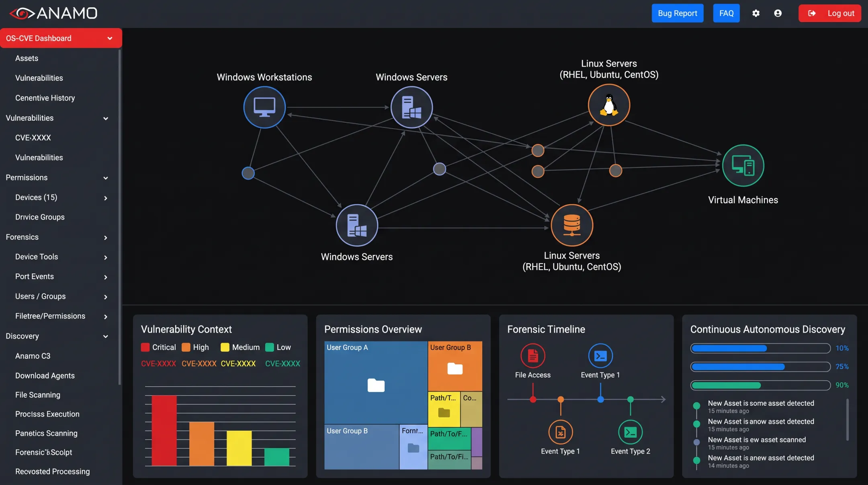The width and height of the screenshot is (868, 485).
Task: Select the orange database Linux Servers node
Action: [572, 225]
